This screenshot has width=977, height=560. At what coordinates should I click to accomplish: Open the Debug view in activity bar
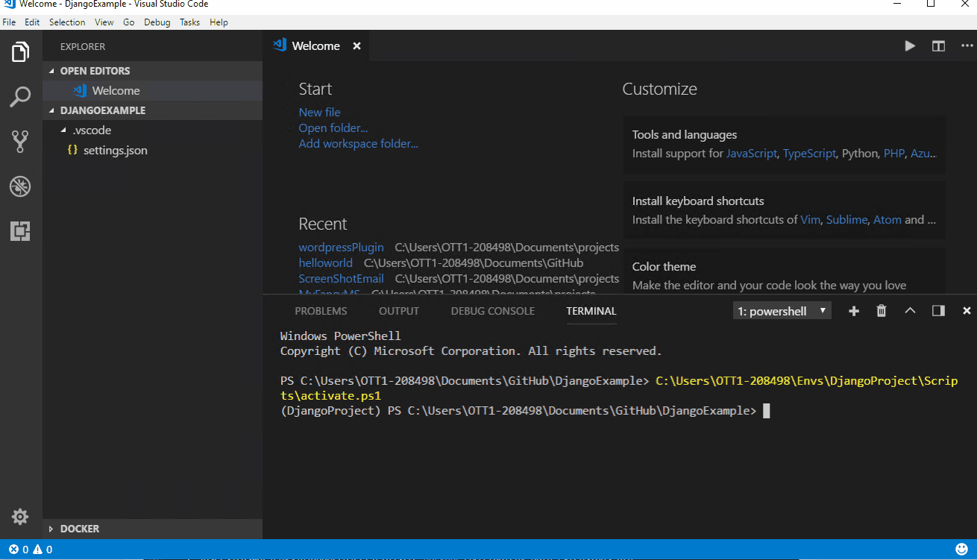(x=20, y=186)
